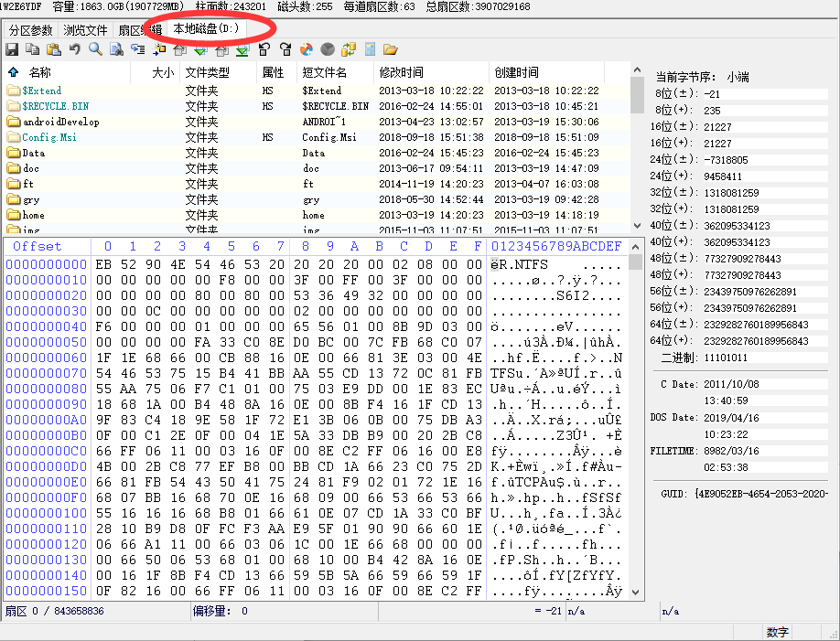The height and width of the screenshot is (641, 840).
Task: Click hex offset row 0000000050
Action: [x=47, y=341]
